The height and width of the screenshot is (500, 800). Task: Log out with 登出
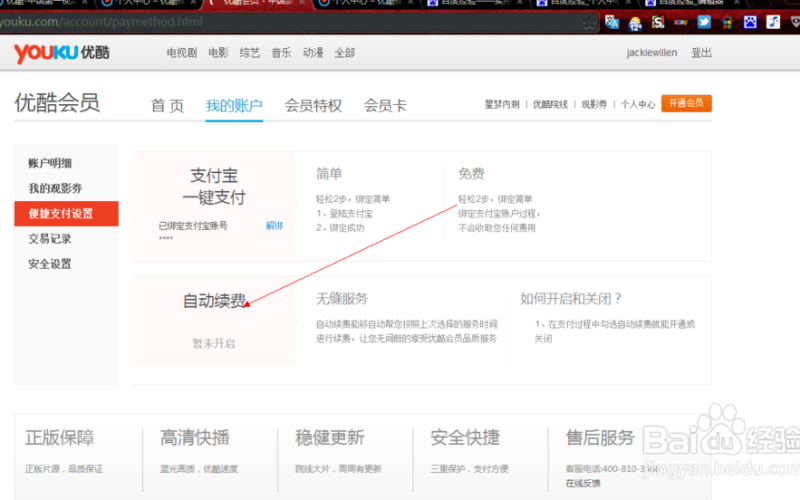tap(701, 53)
